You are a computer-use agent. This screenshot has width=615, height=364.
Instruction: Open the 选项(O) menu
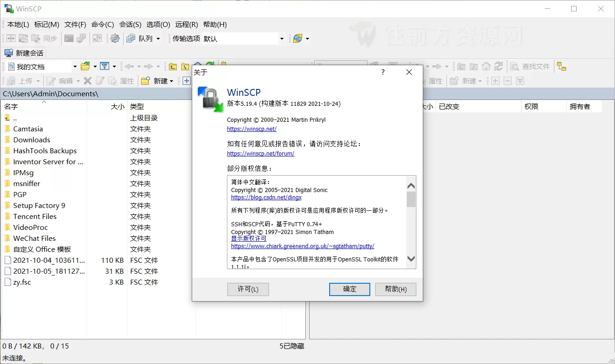(x=158, y=25)
